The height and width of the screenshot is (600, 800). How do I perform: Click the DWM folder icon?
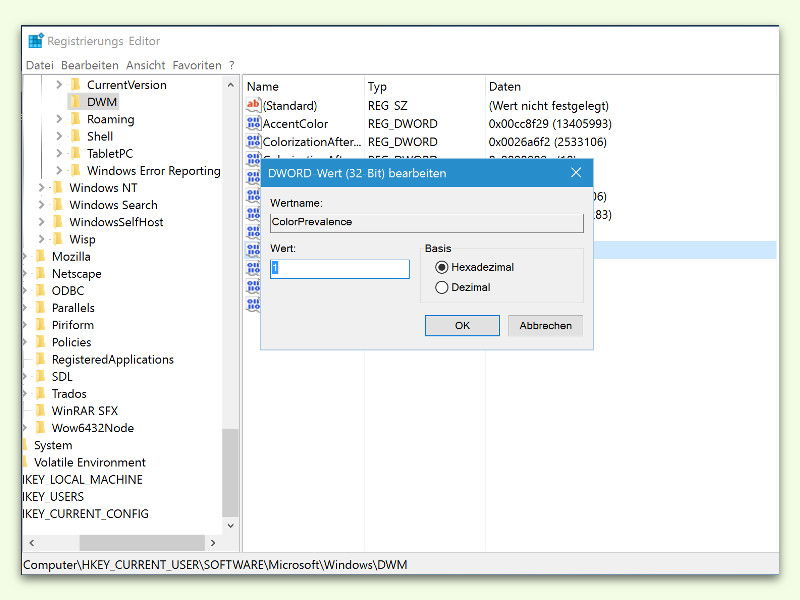pyautogui.click(x=76, y=102)
